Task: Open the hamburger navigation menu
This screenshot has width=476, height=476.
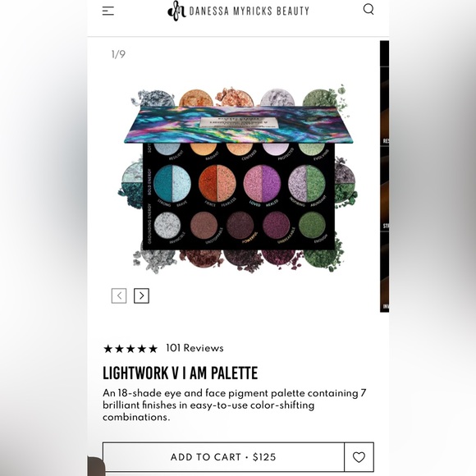Action: [x=108, y=11]
